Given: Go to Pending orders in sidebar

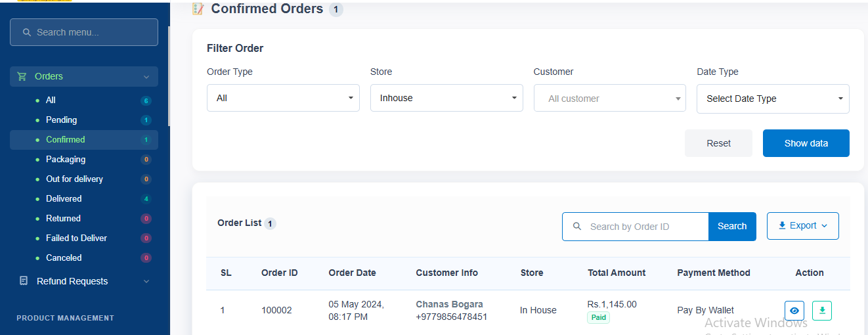Looking at the screenshot, I should click(61, 120).
